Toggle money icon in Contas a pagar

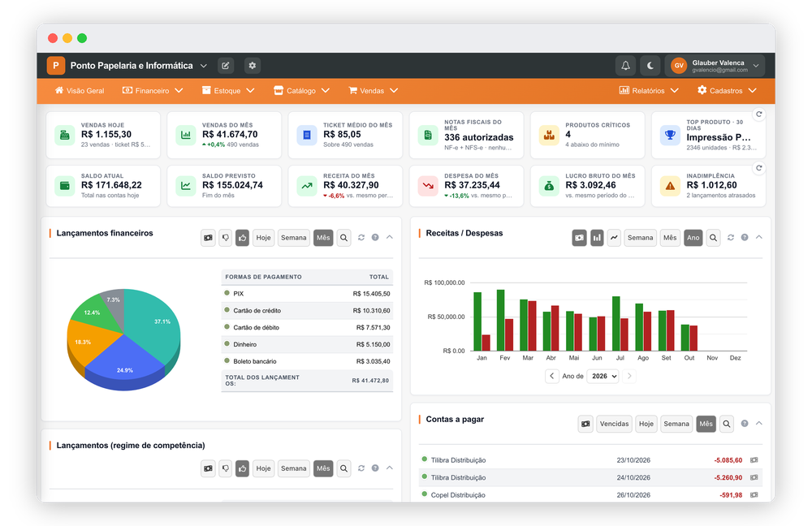(585, 424)
